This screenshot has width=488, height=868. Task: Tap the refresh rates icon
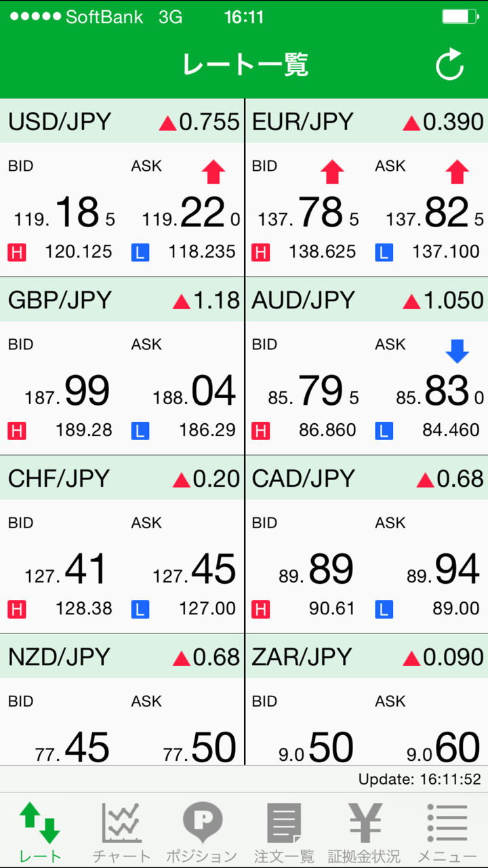[449, 65]
